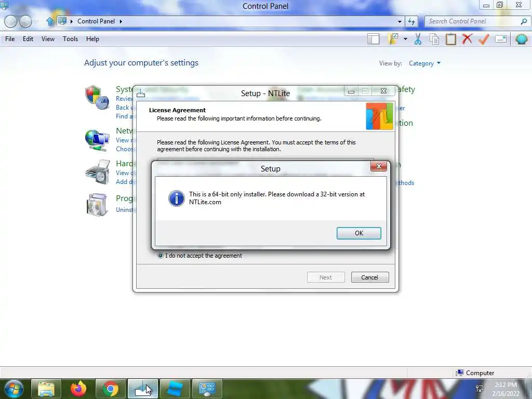Click the orange checkmark Properties toolbar icon
Viewport: 532px width, 399px height.
(x=484, y=39)
